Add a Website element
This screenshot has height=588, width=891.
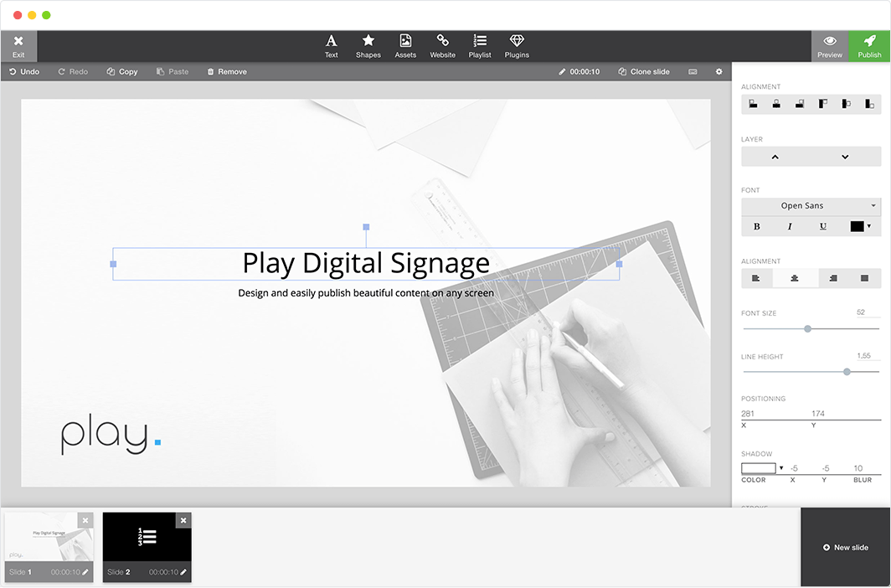tap(443, 46)
